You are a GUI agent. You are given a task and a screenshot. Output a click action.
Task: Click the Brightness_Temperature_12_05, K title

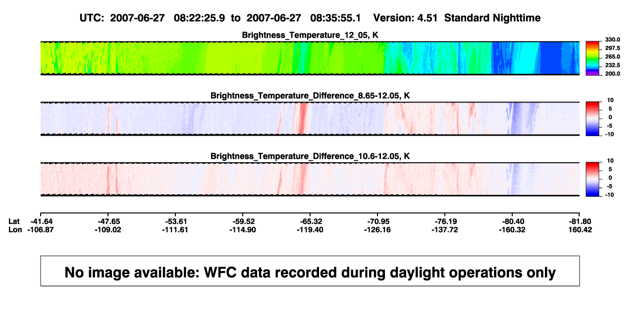(x=310, y=35)
